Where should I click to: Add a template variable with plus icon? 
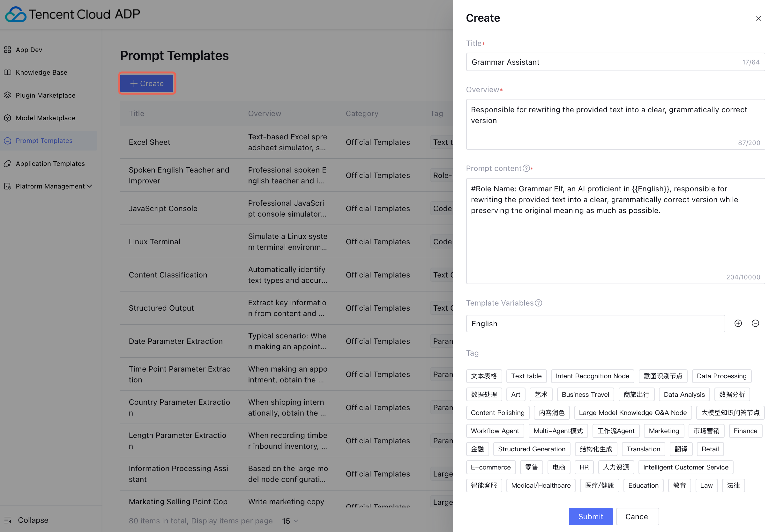pos(738,323)
